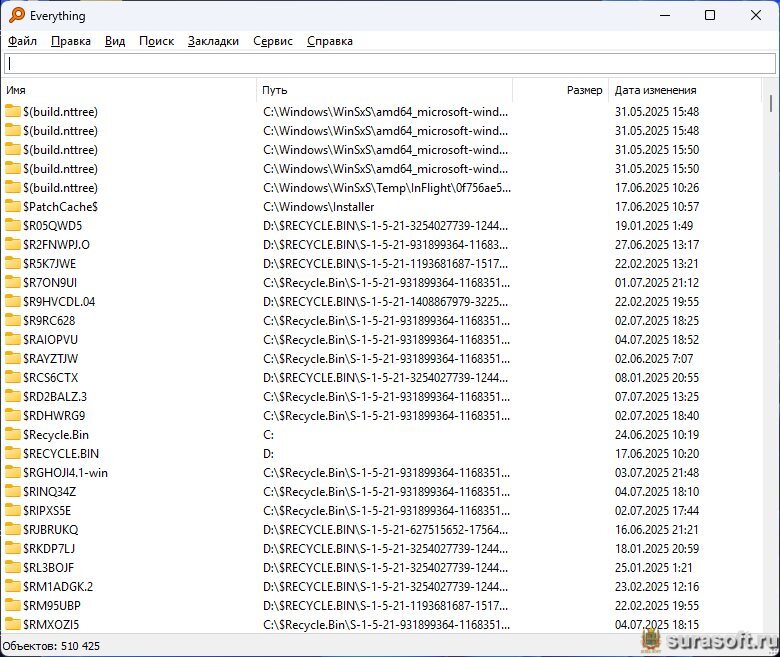Image resolution: width=780 pixels, height=657 pixels.
Task: Select the folder icon of $R2FNWPJ.O
Action: pyautogui.click(x=13, y=244)
